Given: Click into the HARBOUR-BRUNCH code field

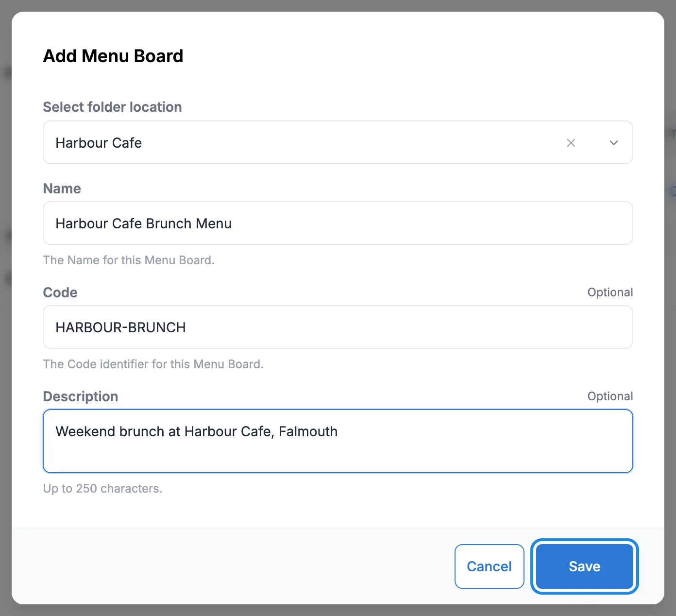Looking at the screenshot, I should pos(338,327).
